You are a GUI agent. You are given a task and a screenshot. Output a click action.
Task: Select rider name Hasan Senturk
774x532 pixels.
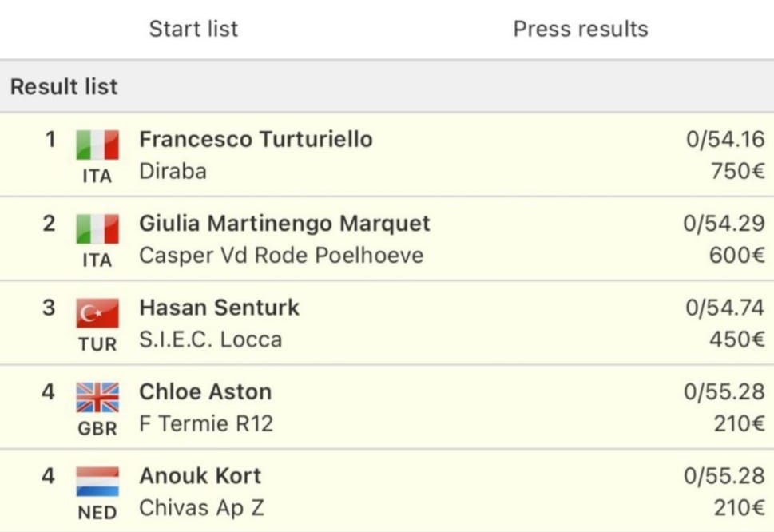(219, 308)
